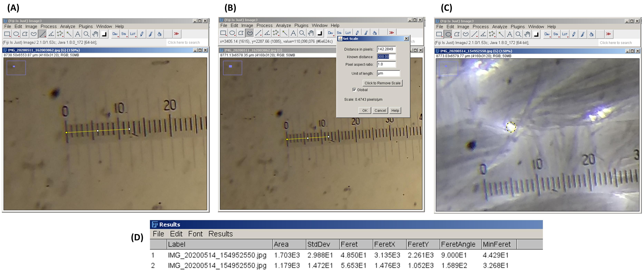Select the Magnifying glass tool in panel A

(x=86, y=34)
